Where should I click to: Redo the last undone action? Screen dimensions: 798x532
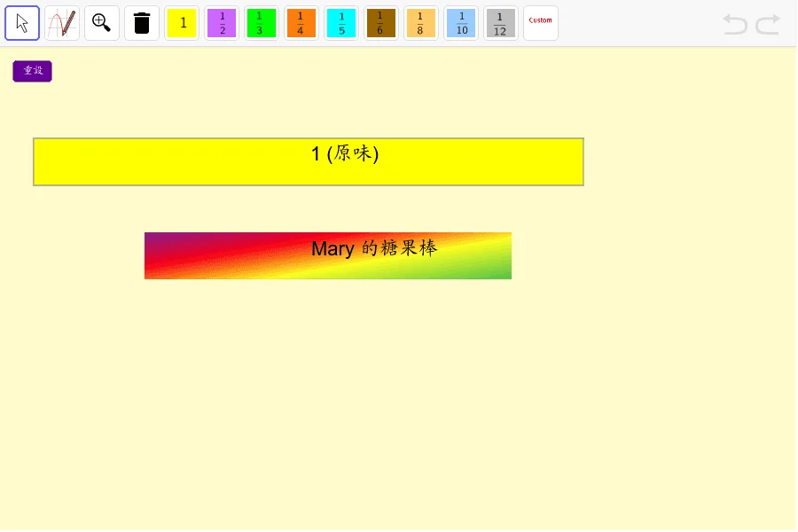(768, 24)
